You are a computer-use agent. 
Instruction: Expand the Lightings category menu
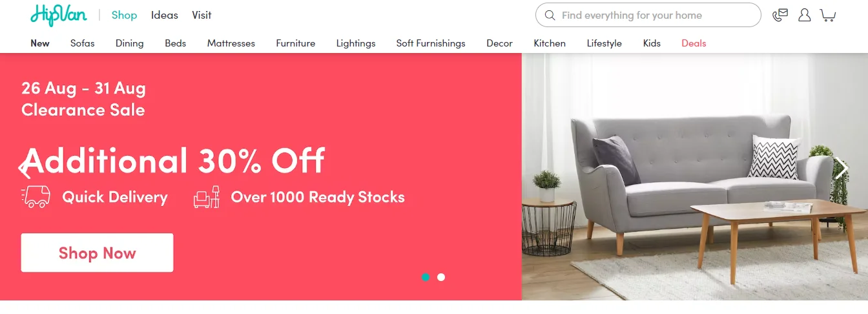(355, 43)
